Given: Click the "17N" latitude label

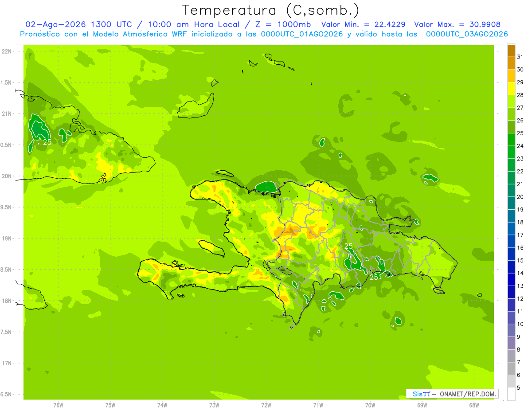Looking at the screenshot, I should (7, 363).
